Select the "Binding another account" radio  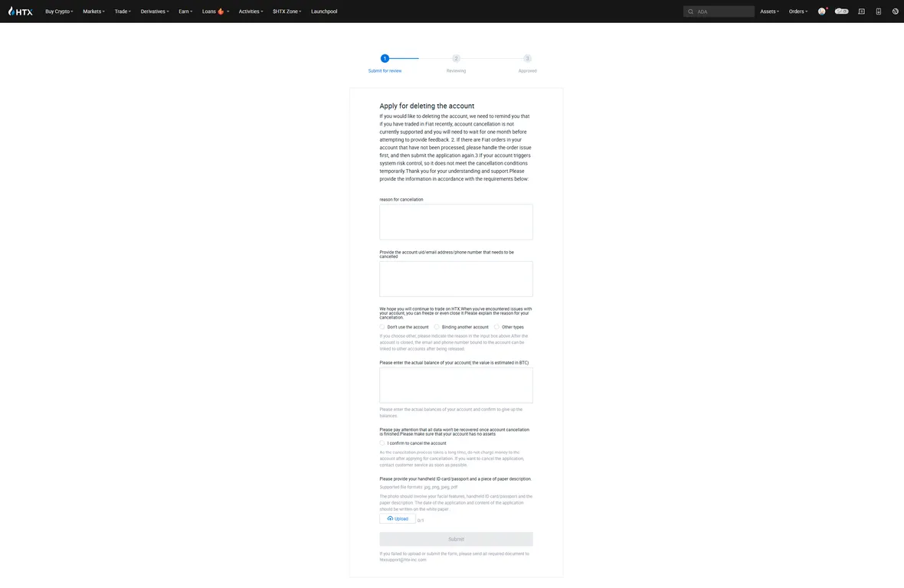[437, 326]
